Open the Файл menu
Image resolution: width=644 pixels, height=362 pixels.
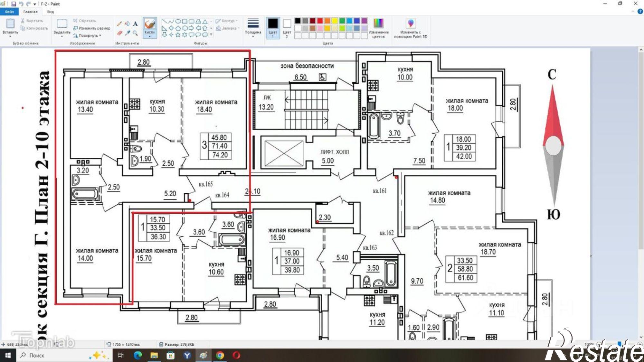[x=9, y=12]
